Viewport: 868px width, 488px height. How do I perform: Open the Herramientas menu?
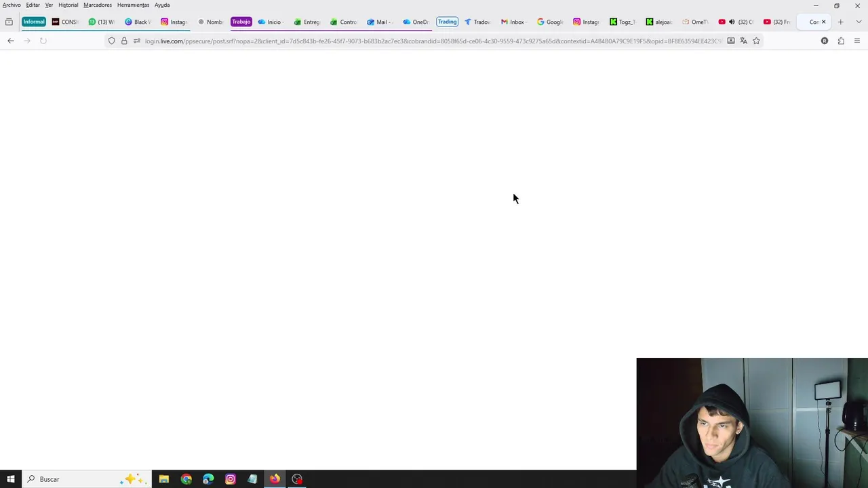point(133,5)
